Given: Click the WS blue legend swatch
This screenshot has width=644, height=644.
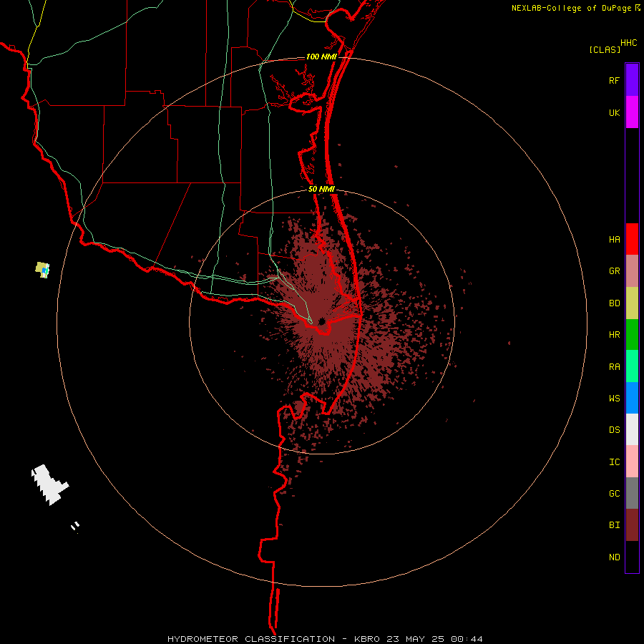Looking at the screenshot, I should click(632, 398).
